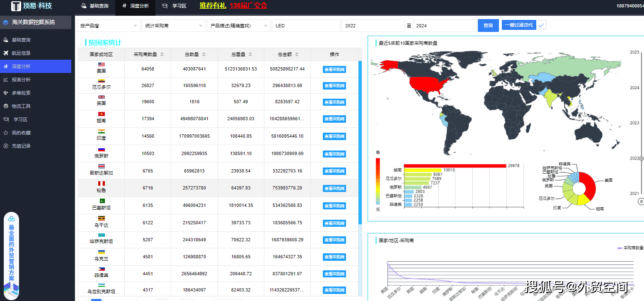Click the 查询 search button
The image size is (644, 301).
(x=488, y=26)
